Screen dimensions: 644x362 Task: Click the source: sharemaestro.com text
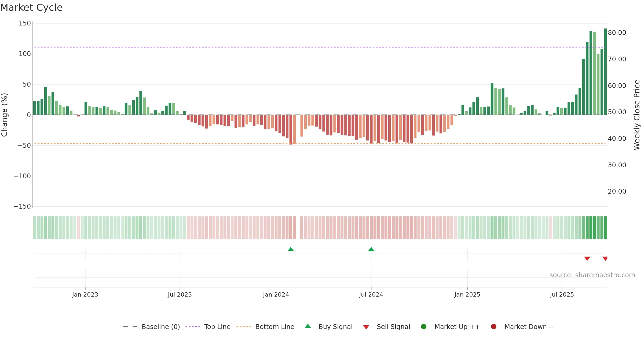(x=592, y=275)
